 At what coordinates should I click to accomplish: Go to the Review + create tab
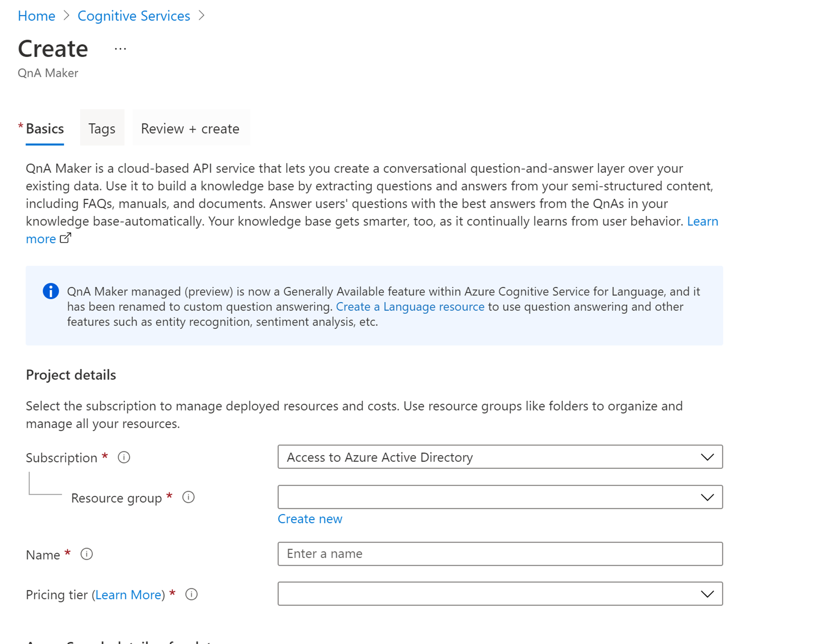(190, 129)
